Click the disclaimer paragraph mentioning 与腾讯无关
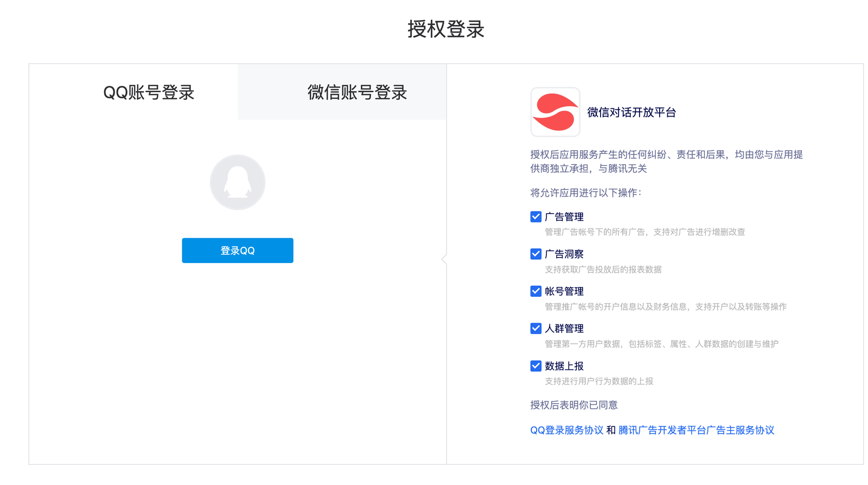This screenshot has height=485, width=868. tap(666, 162)
